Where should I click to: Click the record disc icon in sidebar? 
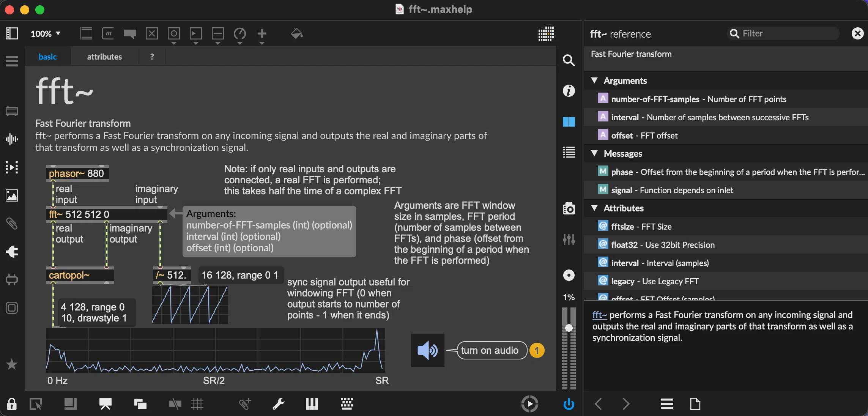[x=569, y=275]
